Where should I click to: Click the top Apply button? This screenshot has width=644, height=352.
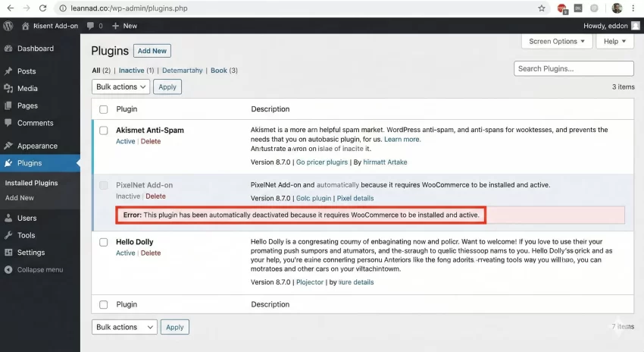167,86
